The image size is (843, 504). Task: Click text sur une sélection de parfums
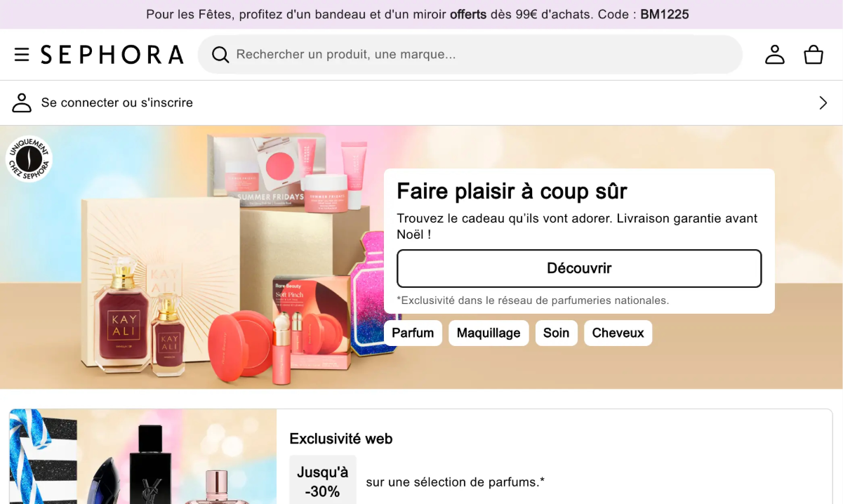[455, 482]
